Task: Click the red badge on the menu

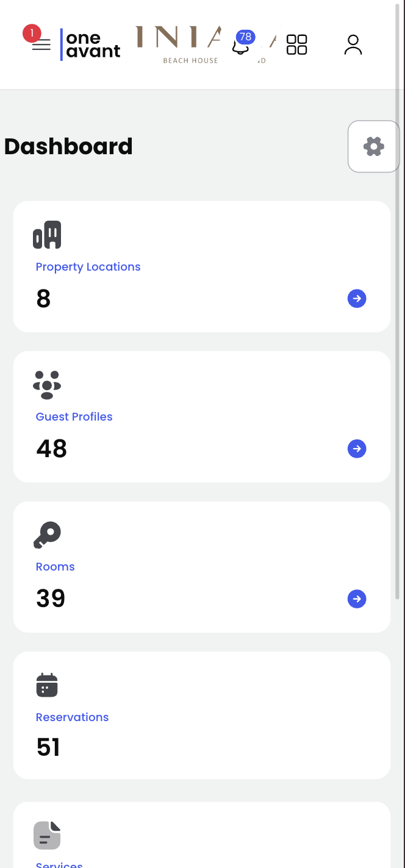Action: 32,33
